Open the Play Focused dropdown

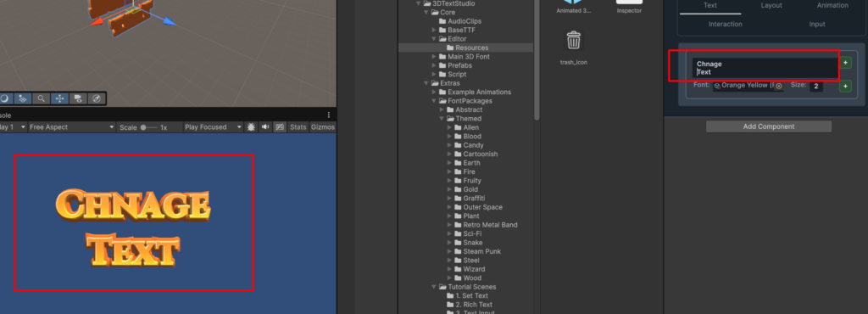(213, 126)
